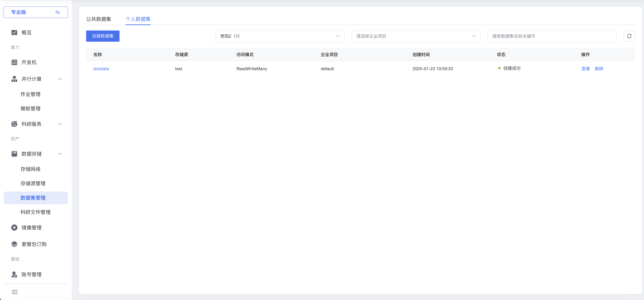Click the 企业项目 column header
The width and height of the screenshot is (644, 300).
[x=329, y=54]
